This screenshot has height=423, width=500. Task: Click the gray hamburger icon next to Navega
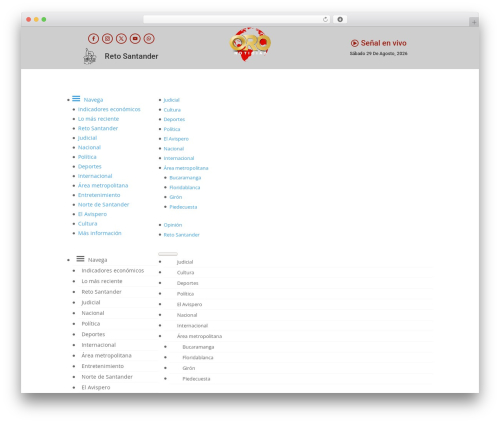[80, 259]
